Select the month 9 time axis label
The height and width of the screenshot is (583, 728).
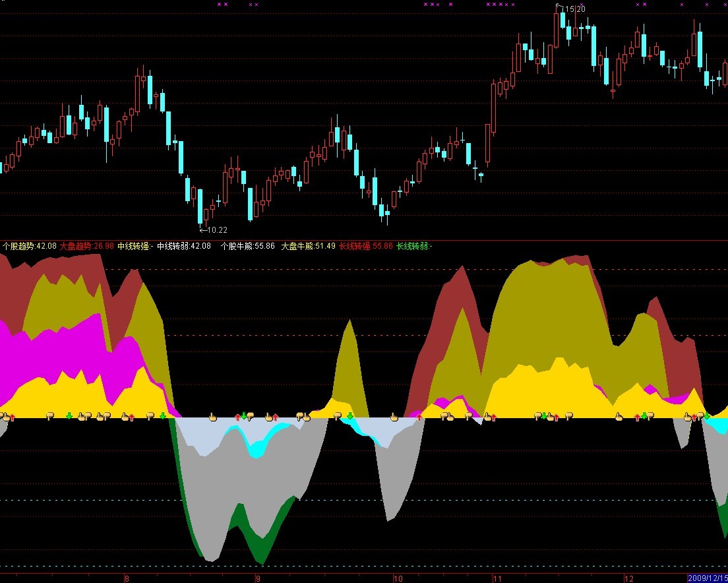(258, 579)
